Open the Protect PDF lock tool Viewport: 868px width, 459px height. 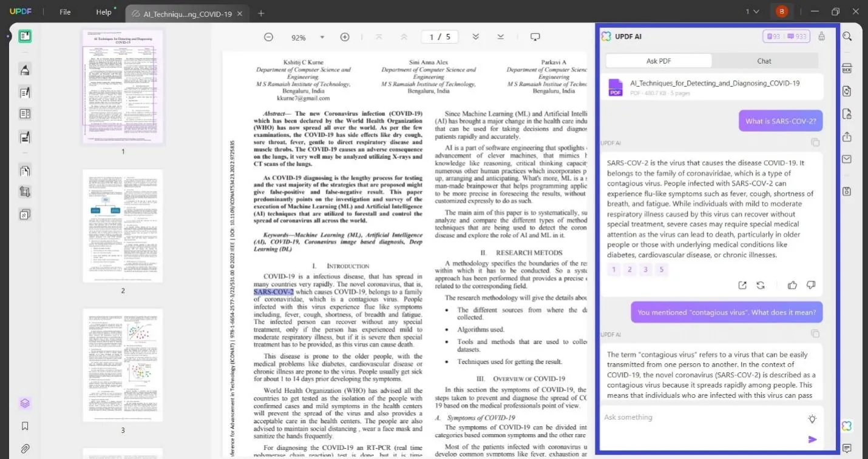[847, 114]
